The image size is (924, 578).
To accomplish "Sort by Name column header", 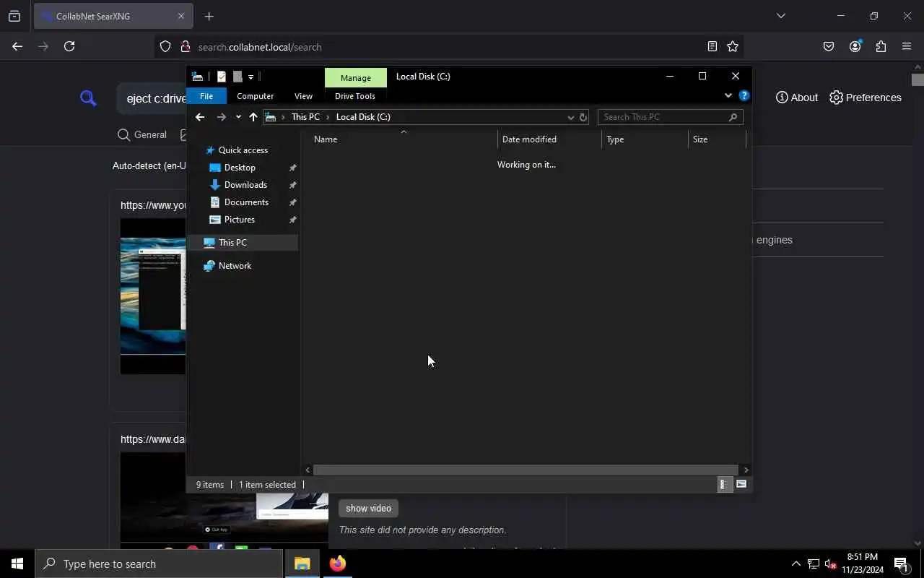I will click(x=404, y=139).
